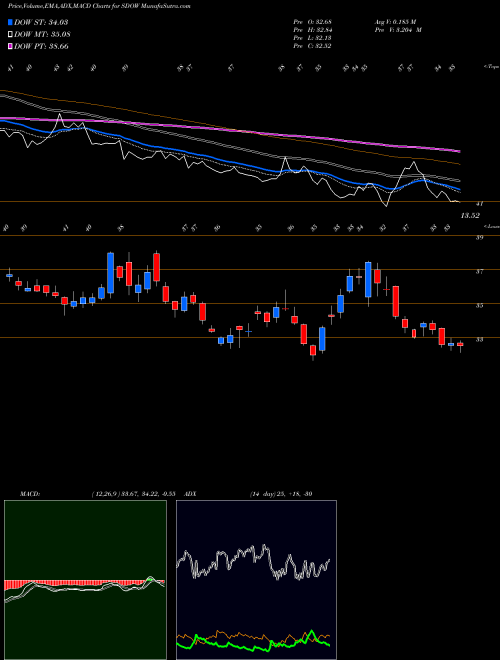Click the 35 price axis label
The height and width of the screenshot is (660, 500).
(x=479, y=306)
